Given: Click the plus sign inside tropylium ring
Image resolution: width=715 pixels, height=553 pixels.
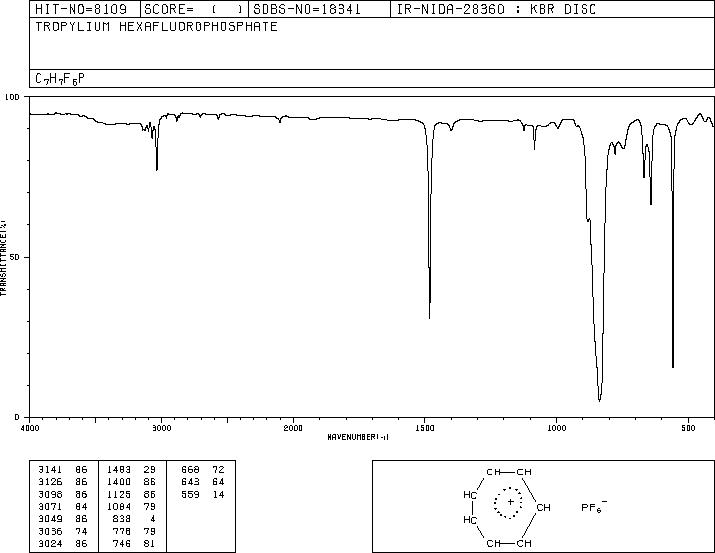Looking at the screenshot, I should [x=511, y=502].
